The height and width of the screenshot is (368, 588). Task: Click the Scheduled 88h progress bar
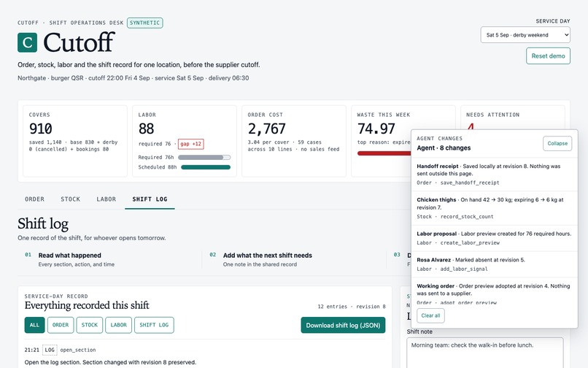206,167
